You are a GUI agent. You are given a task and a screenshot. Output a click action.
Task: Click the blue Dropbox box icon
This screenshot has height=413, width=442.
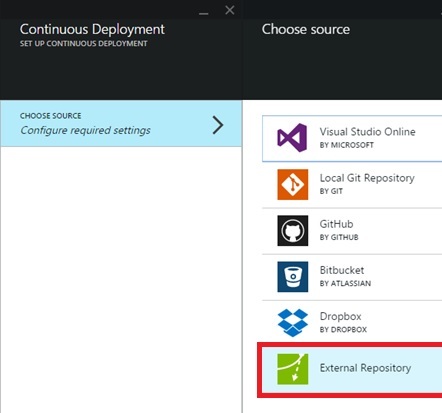tap(293, 323)
